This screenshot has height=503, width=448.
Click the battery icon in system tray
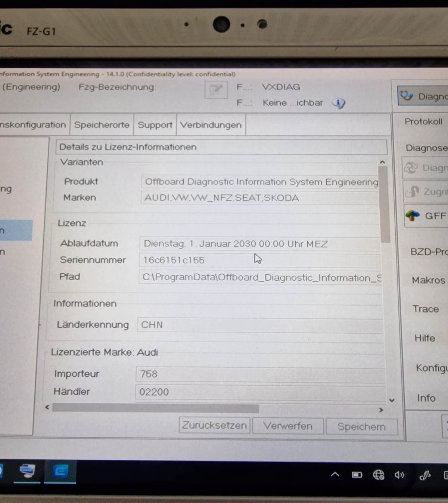[357, 475]
